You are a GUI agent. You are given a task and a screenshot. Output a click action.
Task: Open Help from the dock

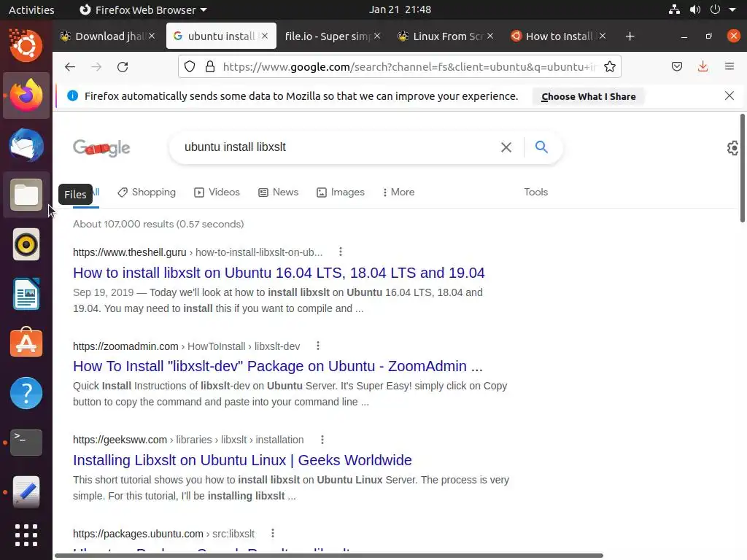click(26, 393)
